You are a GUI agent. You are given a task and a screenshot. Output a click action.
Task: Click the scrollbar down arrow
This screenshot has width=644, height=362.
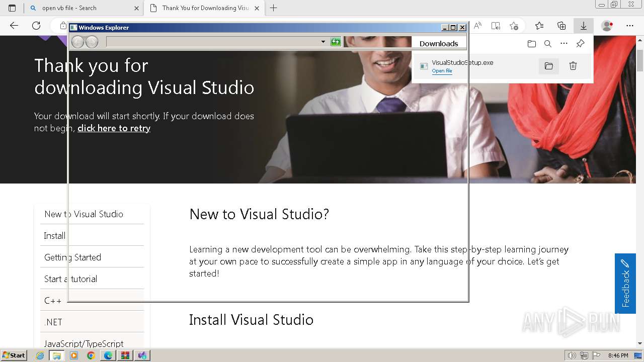pos(640,344)
